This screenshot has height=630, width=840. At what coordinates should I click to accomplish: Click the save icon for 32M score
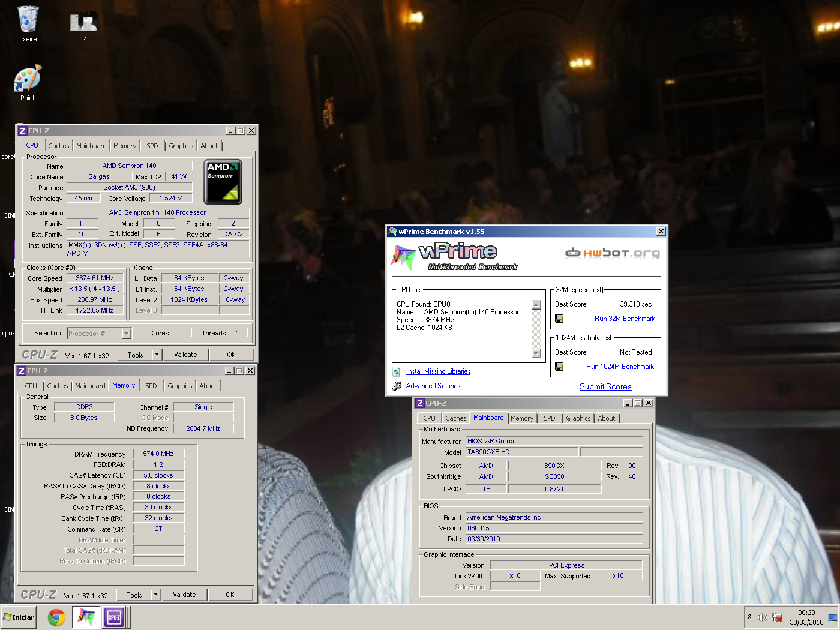click(559, 319)
